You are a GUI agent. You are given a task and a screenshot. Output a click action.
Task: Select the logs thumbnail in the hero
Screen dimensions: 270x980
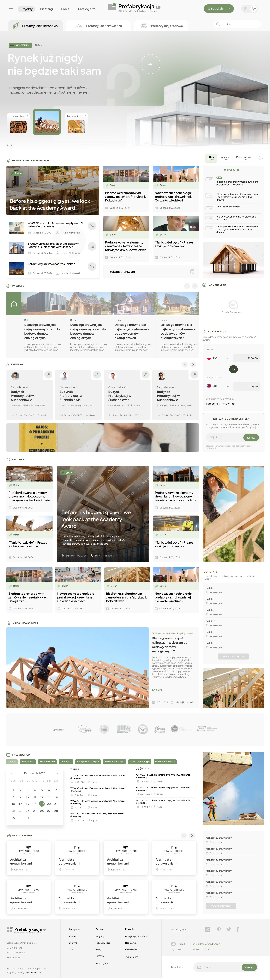pos(18,124)
